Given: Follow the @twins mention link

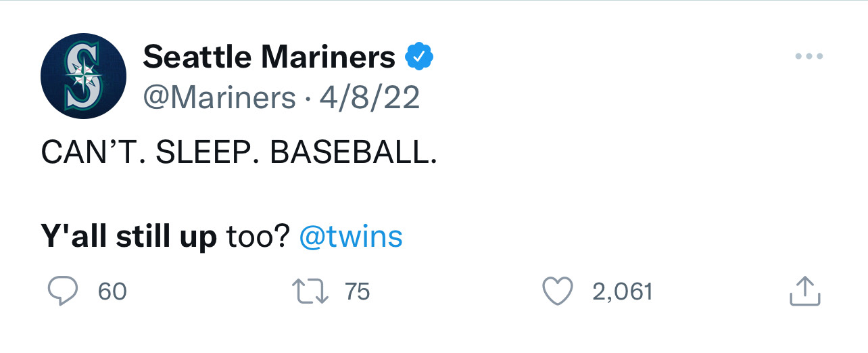Looking at the screenshot, I should coord(350,237).
